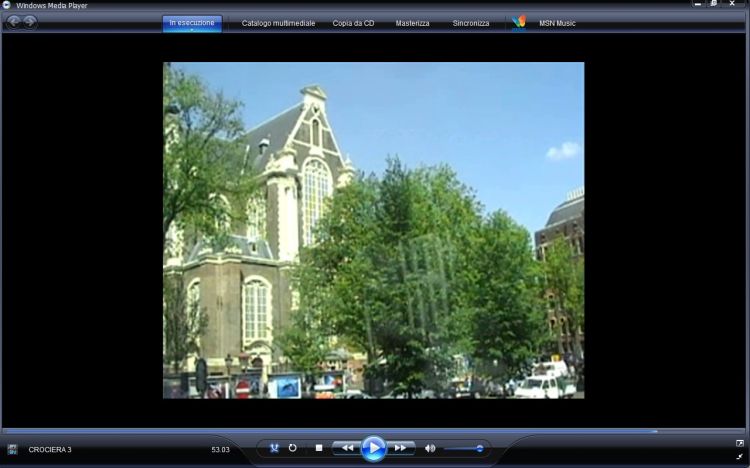Click the MSN butterfly logo icon
Image resolution: width=750 pixels, height=468 pixels.
[x=518, y=22]
